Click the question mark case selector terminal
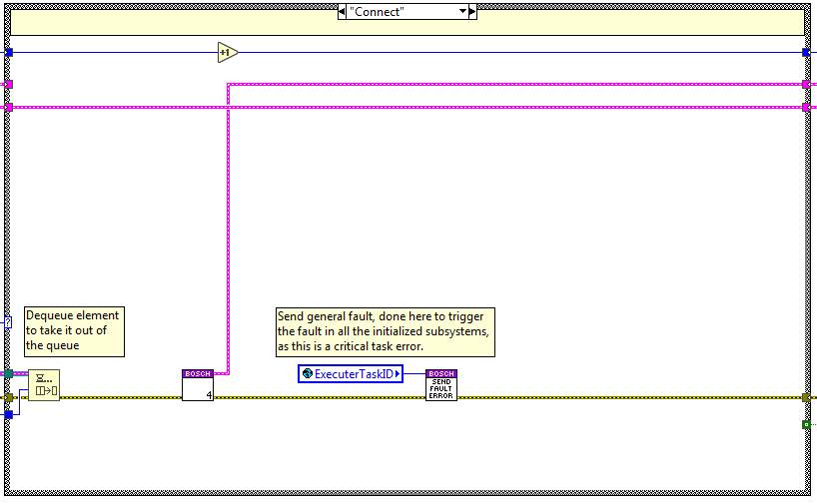This screenshot has height=504, width=817. pos(8,322)
